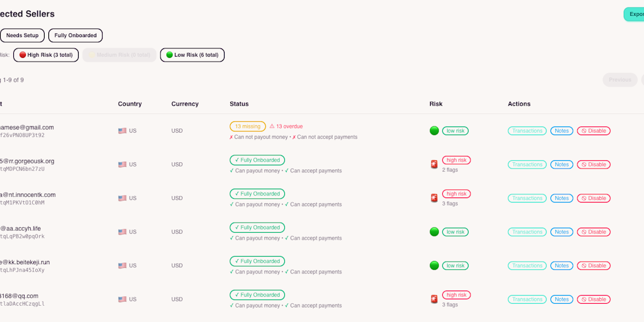The width and height of the screenshot is (644, 322).
Task: Open Notes for the gorgeousk.org seller
Action: 562,165
